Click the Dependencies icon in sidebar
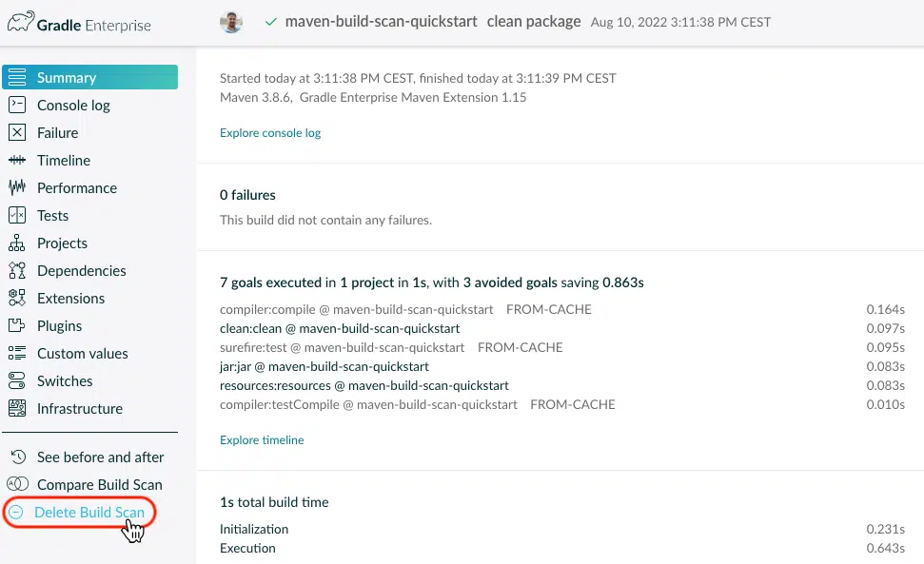The width and height of the screenshot is (924, 564). 17,271
